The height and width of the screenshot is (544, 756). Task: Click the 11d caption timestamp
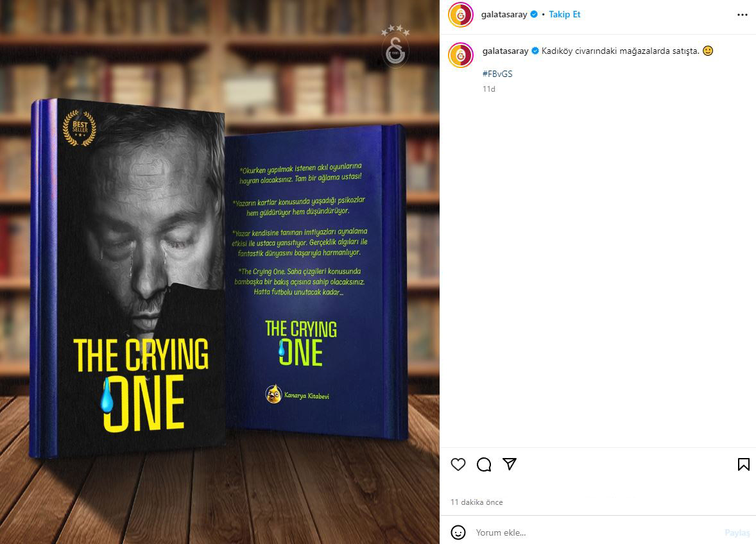click(x=489, y=89)
